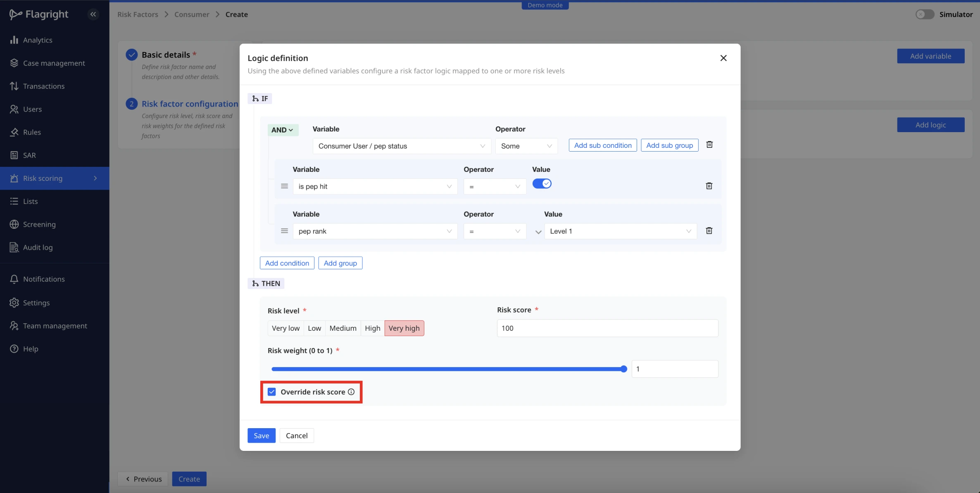Open Analytics from the sidebar icon
The height and width of the screenshot is (493, 980).
(14, 40)
